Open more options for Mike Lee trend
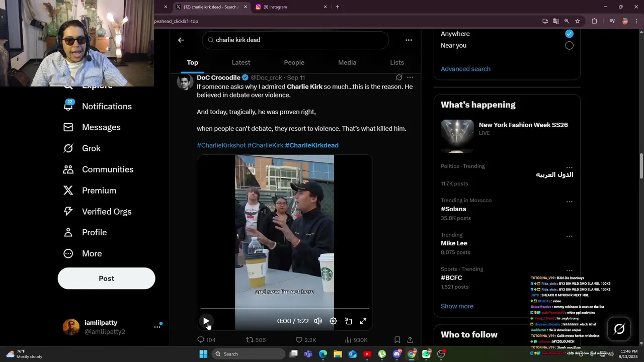Image resolution: width=644 pixels, height=362 pixels. pos(569,236)
